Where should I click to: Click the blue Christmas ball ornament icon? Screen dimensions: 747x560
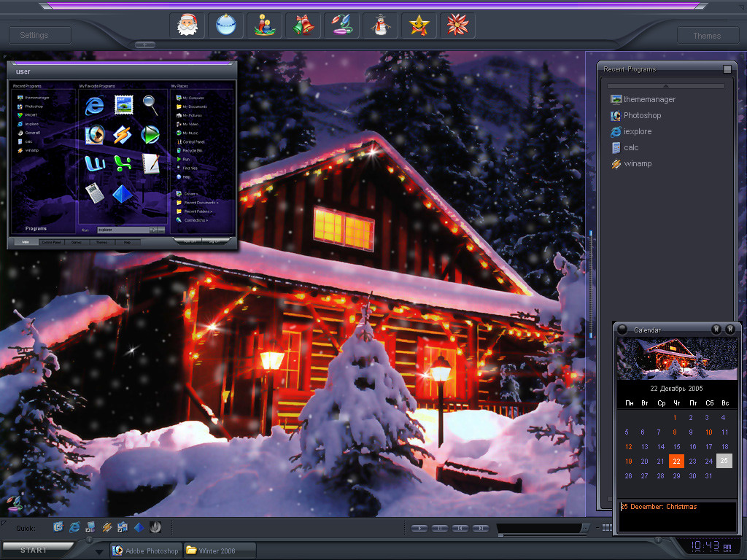point(226,25)
